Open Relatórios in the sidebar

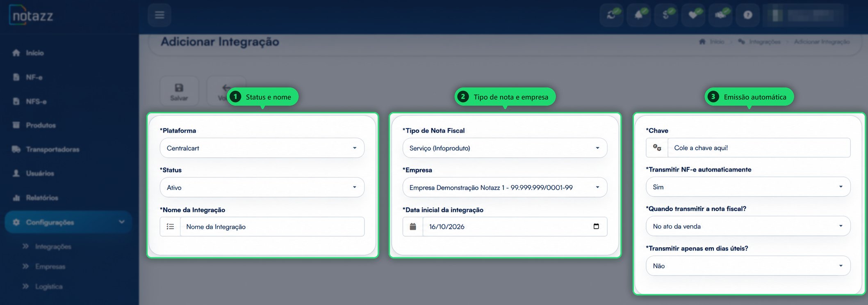pyautogui.click(x=36, y=198)
